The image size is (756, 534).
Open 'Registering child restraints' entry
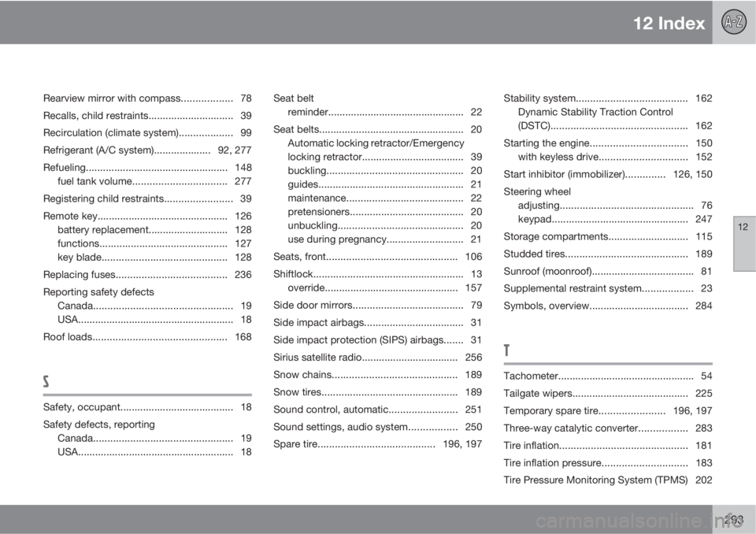[147, 198]
